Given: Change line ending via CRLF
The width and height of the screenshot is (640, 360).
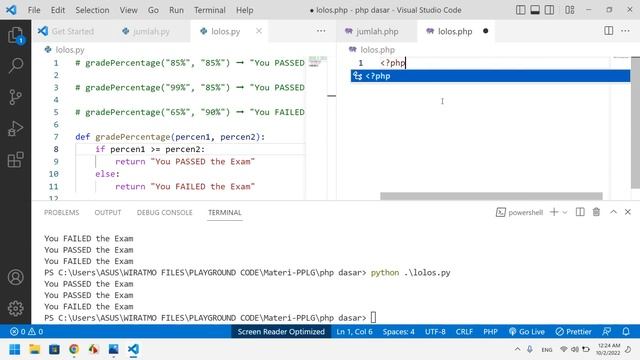Looking at the screenshot, I should pos(464,331).
